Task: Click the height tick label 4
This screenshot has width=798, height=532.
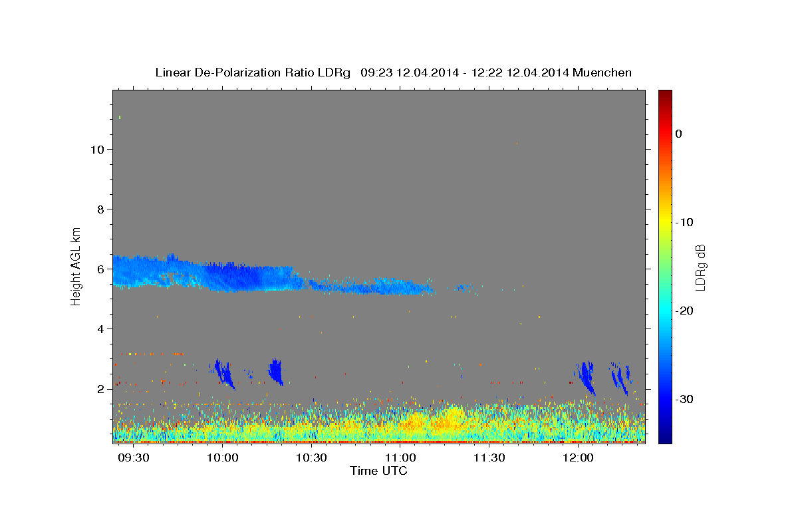Action: (100, 329)
